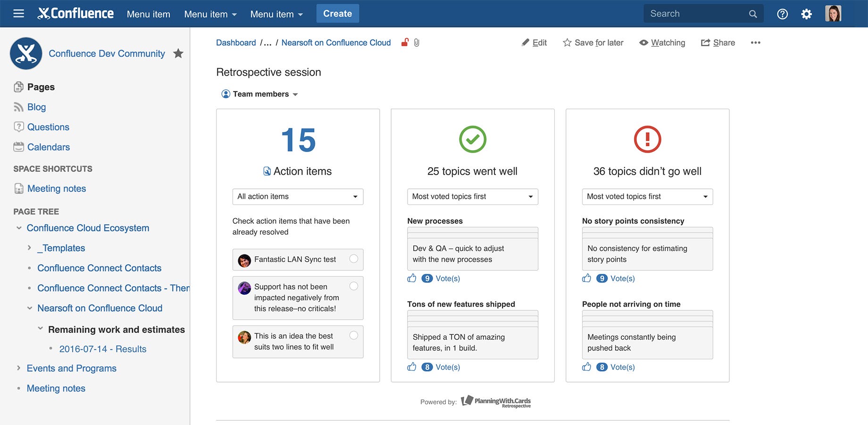Thumbs-up People not arriving on time
Screen dimensions: 868x425
pos(587,367)
